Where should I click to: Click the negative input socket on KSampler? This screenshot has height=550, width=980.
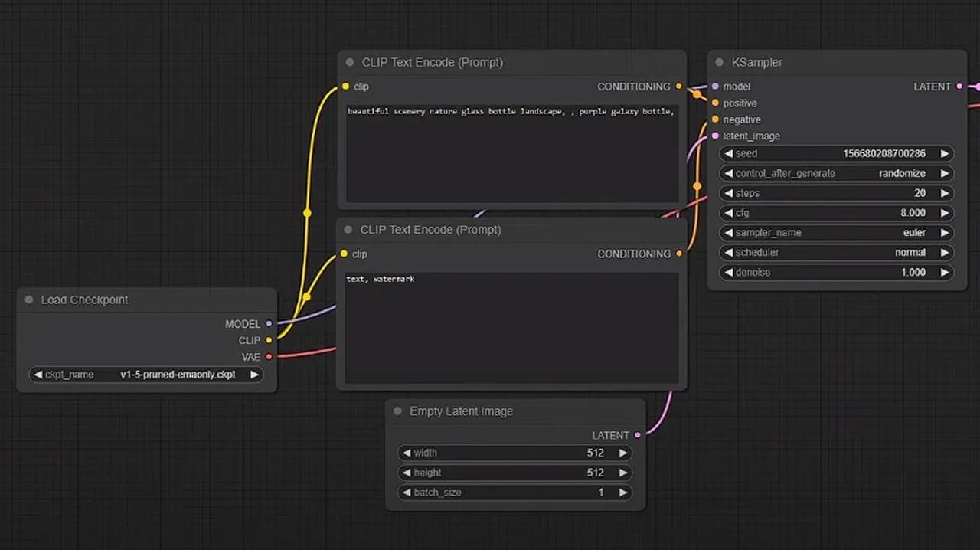(x=715, y=119)
